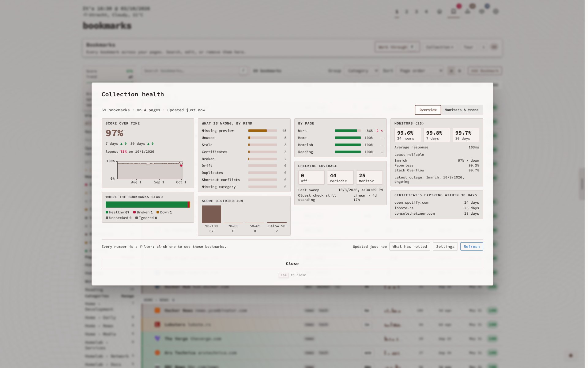588x368 pixels.
Task: Click the Immich least reliable entry
Action: pos(436,160)
